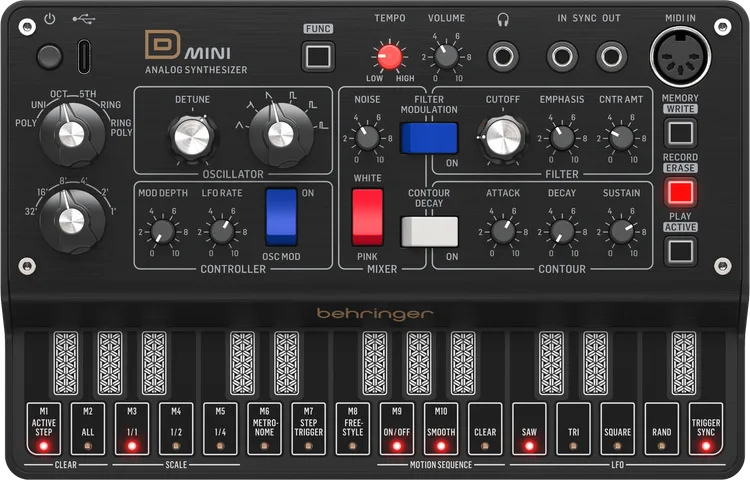Tap the FUNC button

pyautogui.click(x=318, y=56)
